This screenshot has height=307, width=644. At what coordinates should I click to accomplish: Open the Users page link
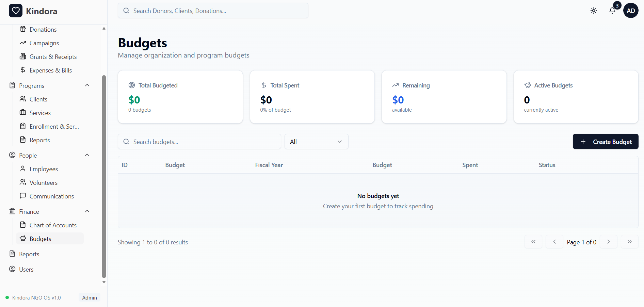pos(26,269)
